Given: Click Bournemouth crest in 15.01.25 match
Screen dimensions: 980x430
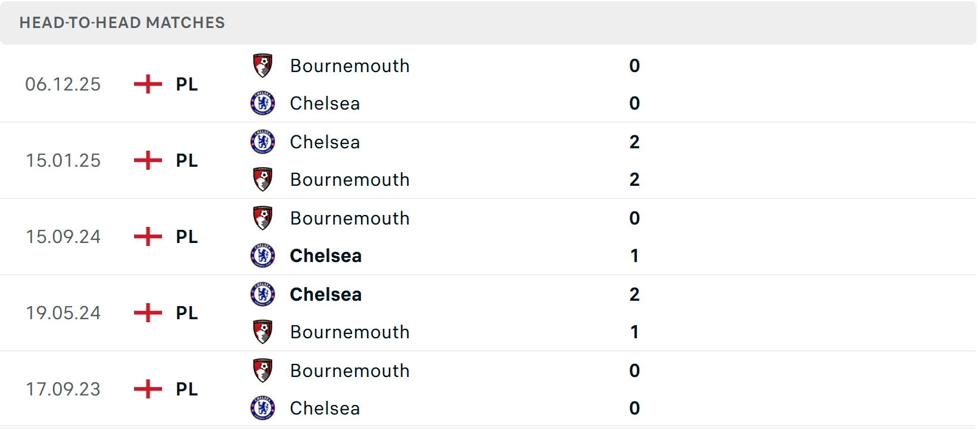Looking at the screenshot, I should click(263, 180).
